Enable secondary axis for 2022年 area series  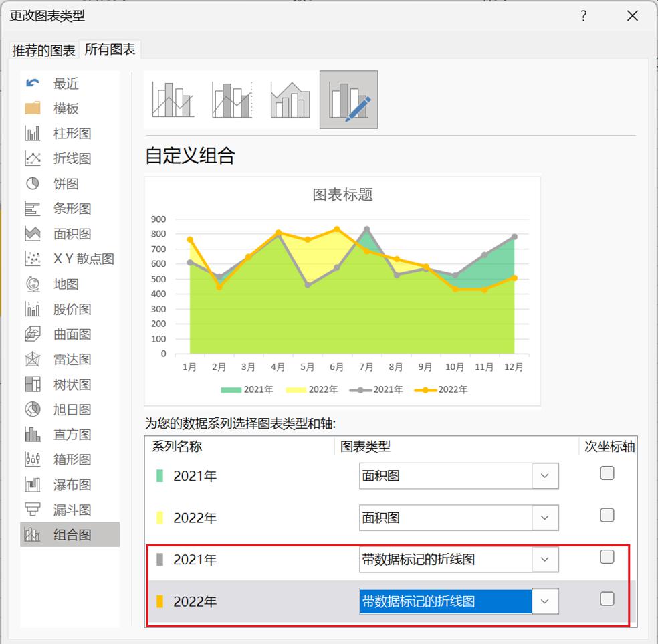click(x=607, y=515)
